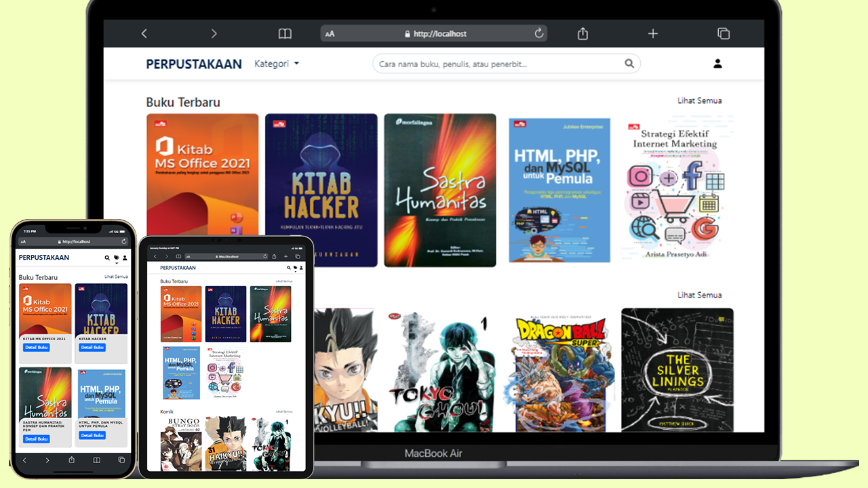Image resolution: width=868 pixels, height=488 pixels.
Task: Tap Strategi Efektif Internet Marketing cover on tablet
Action: 226,373
